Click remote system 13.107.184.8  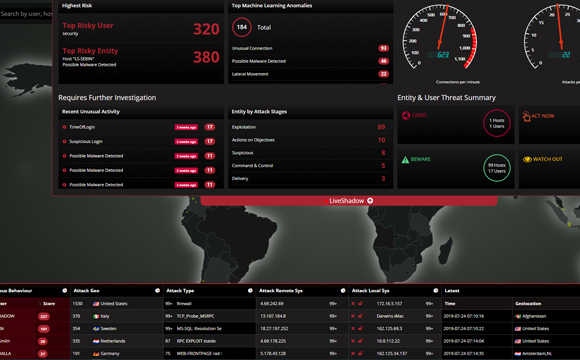pyautogui.click(x=273, y=316)
